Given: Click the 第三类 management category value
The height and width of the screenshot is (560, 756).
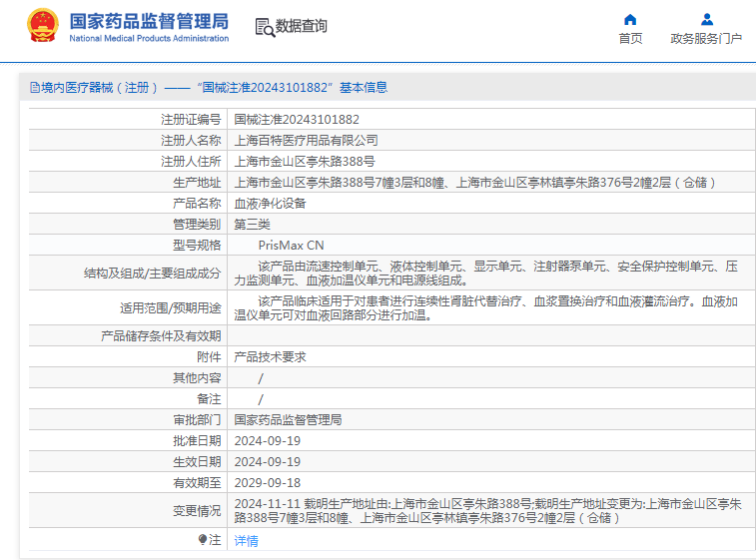Looking at the screenshot, I should (x=252, y=224).
